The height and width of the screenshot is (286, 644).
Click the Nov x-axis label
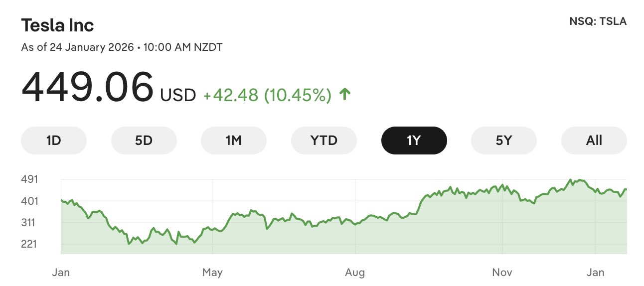click(502, 273)
